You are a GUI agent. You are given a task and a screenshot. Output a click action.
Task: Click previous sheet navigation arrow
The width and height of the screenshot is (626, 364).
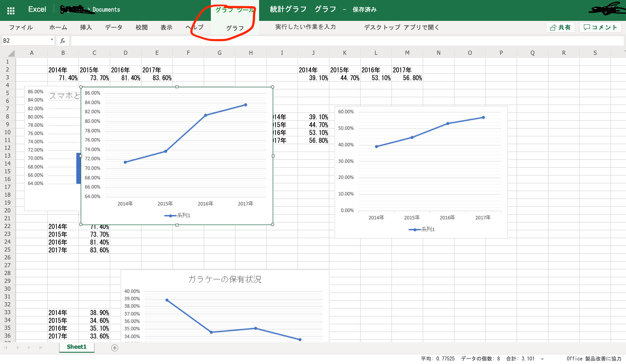point(17,348)
